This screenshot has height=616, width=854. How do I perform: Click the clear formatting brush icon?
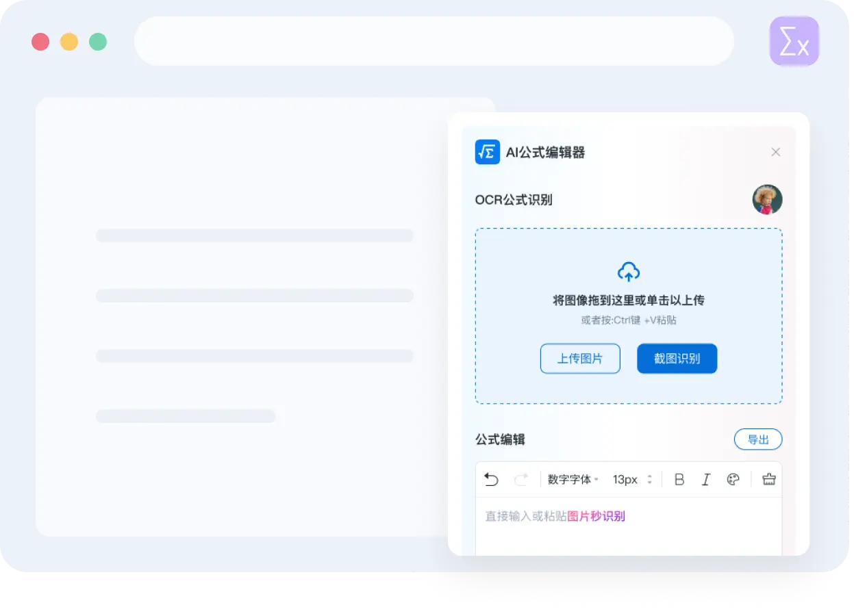coord(768,479)
